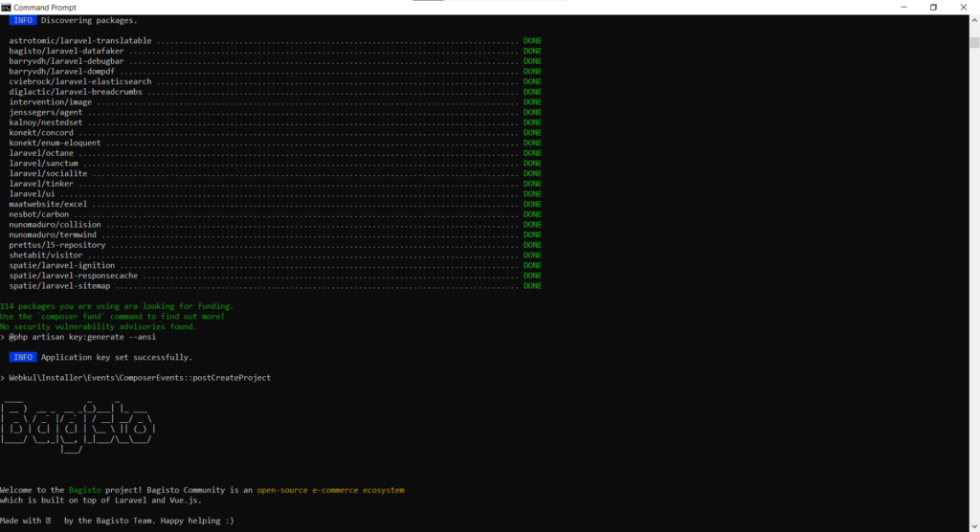Click the '@php artisan key:generate --ansi' command line
Viewport: 980px width, 532px height.
pyautogui.click(x=81, y=337)
